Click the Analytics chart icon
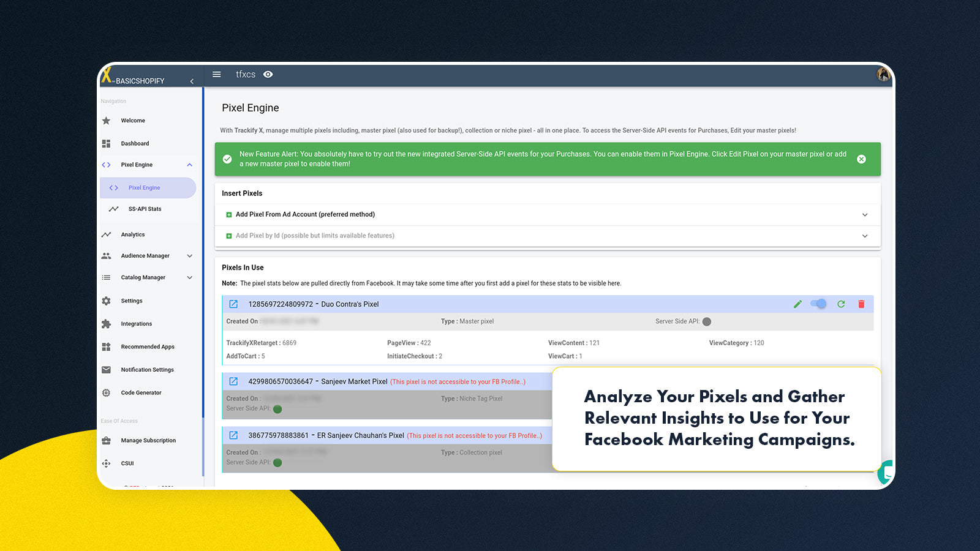The image size is (980, 551). pyautogui.click(x=107, y=234)
